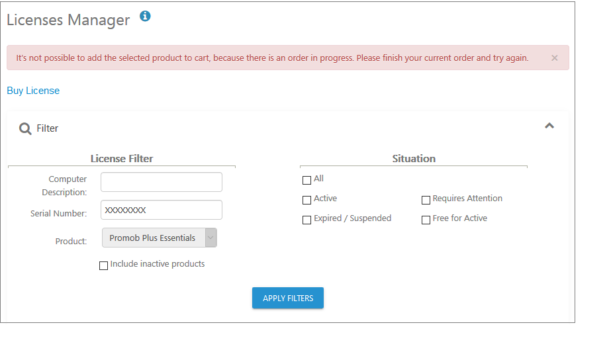Open the Buy License link
611x364 pixels.
(33, 91)
